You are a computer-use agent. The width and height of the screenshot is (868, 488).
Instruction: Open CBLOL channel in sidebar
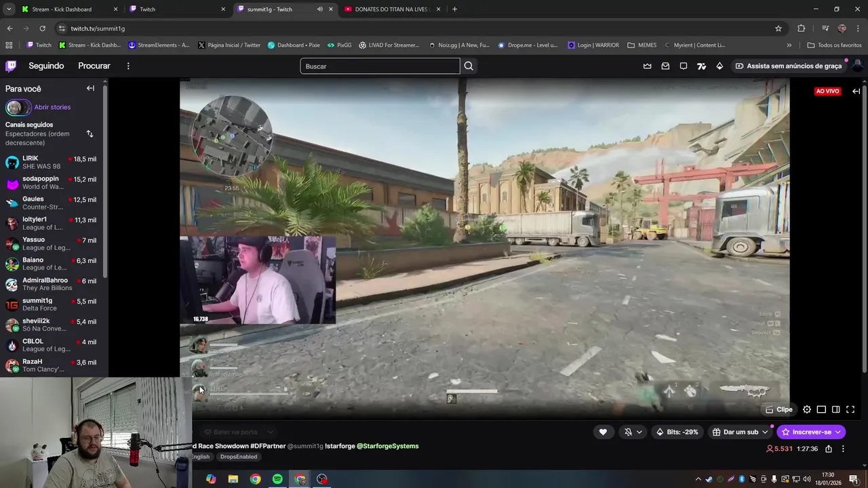[53, 346]
